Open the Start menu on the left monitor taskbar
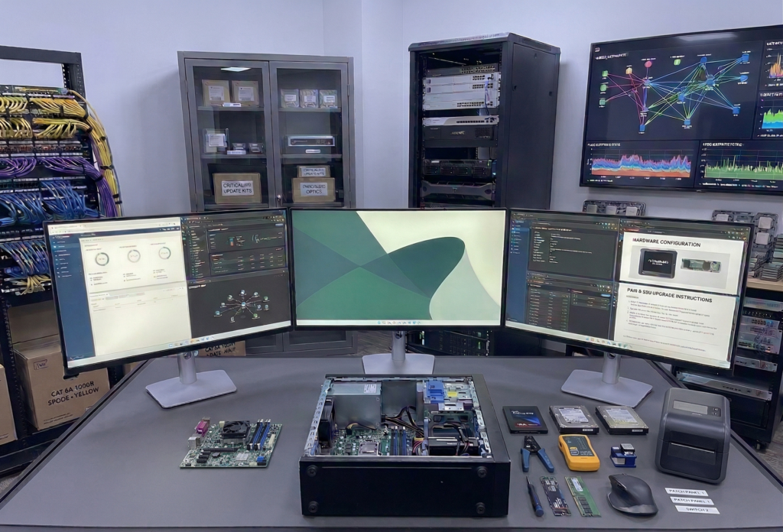Image resolution: width=783 pixels, height=532 pixels. coord(171,345)
